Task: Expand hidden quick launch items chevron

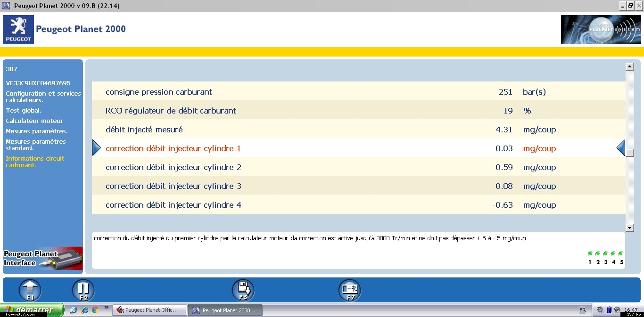Action: 107,308
